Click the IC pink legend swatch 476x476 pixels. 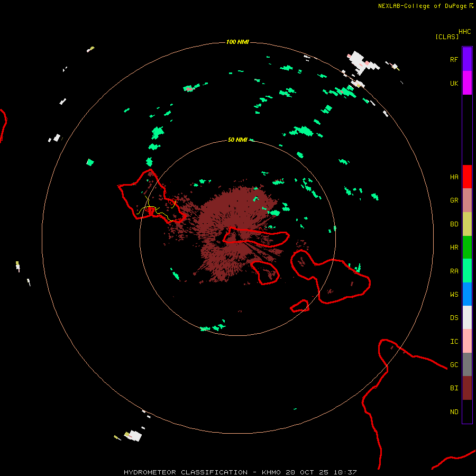point(467,341)
